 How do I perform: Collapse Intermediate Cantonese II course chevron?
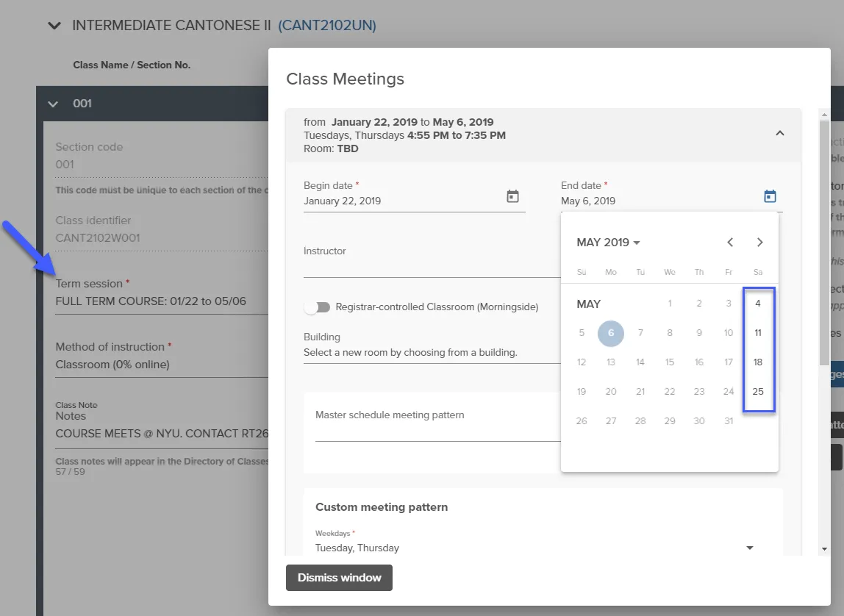pos(54,25)
